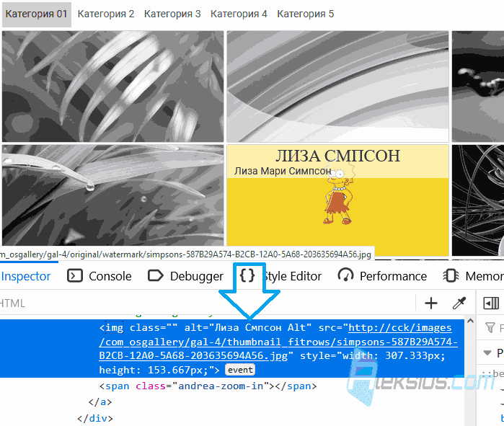This screenshot has width=504, height=426.
Task: Open the water drop leaf thumbnail
Action: (x=112, y=195)
